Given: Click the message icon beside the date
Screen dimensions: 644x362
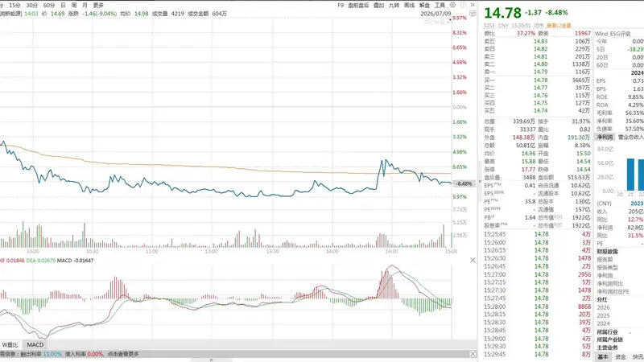Looking at the screenshot, I should click(473, 14).
